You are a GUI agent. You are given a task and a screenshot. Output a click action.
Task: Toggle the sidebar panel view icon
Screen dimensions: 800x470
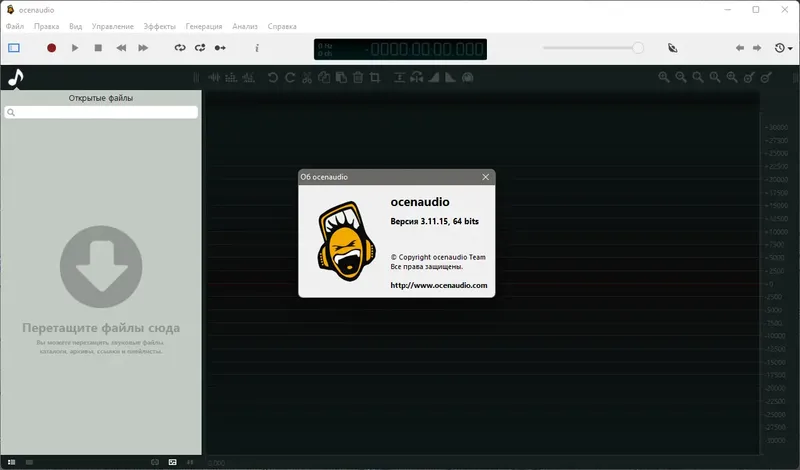pos(14,48)
